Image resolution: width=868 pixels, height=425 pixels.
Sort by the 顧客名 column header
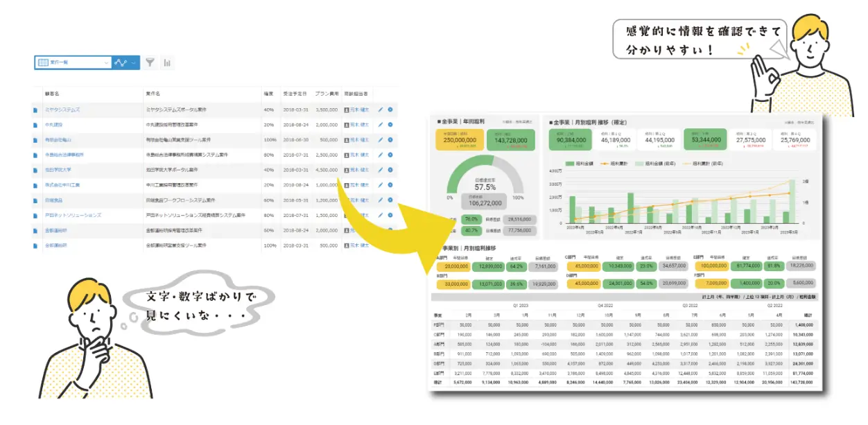coord(52,93)
